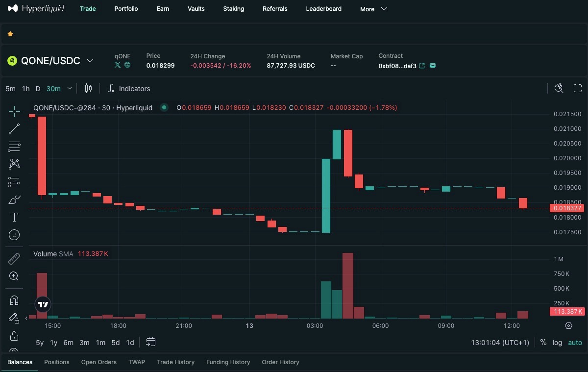Activate the zoom in tool
Screen dimensions: 588x372
[14, 276]
